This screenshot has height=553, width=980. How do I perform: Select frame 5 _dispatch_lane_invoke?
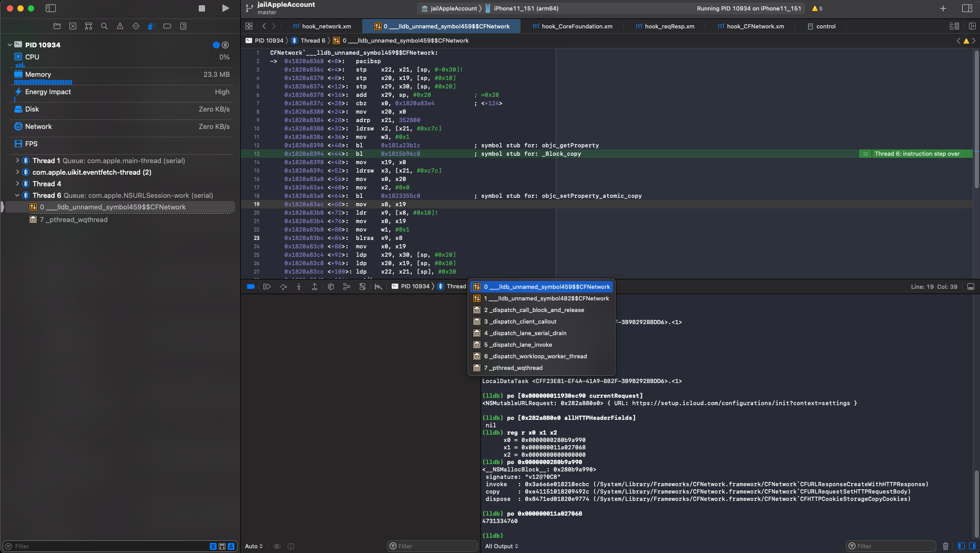pyautogui.click(x=541, y=345)
